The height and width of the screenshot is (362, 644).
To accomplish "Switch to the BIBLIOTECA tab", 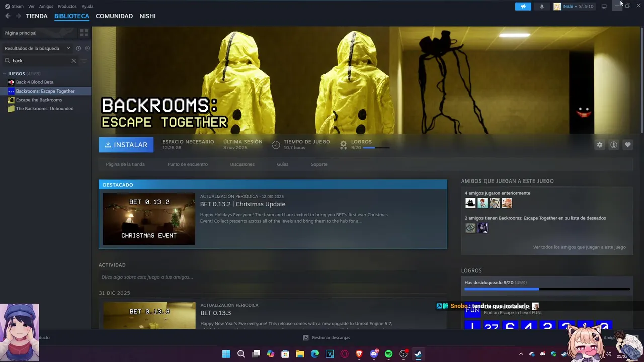I will 71,16.
